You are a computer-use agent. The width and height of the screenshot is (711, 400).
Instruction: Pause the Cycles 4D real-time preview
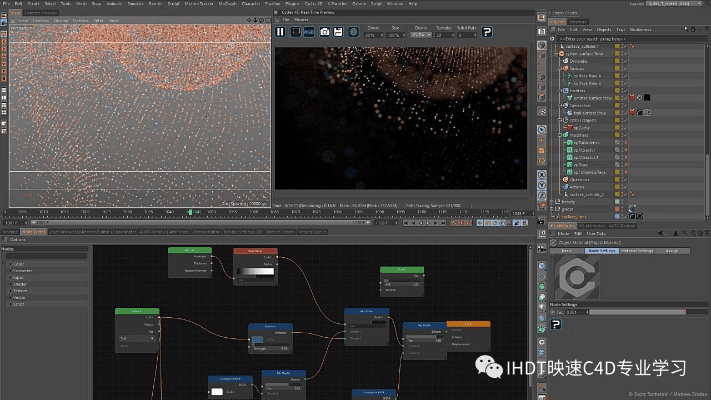click(281, 32)
